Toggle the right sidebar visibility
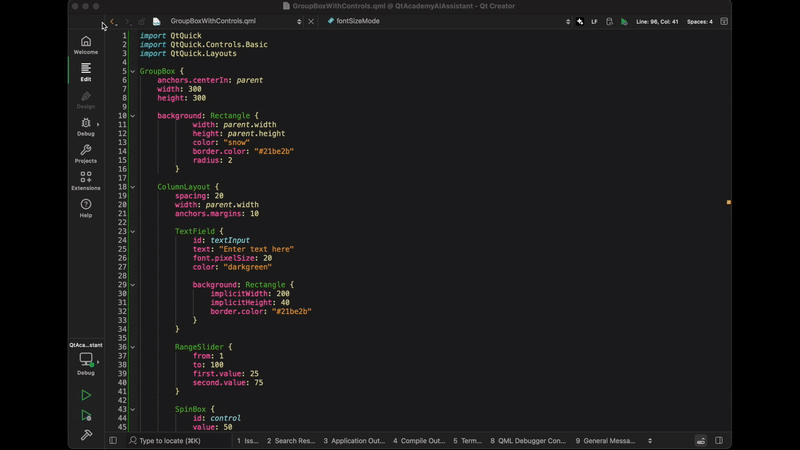The image size is (800, 450). coord(718,440)
